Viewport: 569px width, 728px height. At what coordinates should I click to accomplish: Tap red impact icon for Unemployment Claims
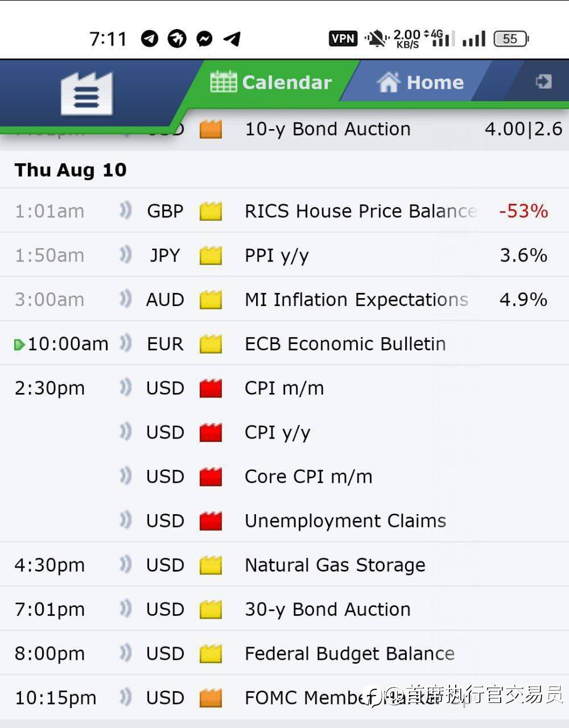click(x=211, y=520)
